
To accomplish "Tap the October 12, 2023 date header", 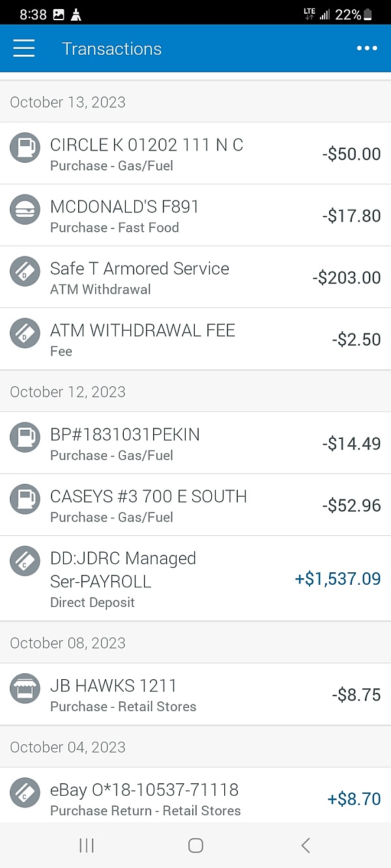I will (x=68, y=392).
